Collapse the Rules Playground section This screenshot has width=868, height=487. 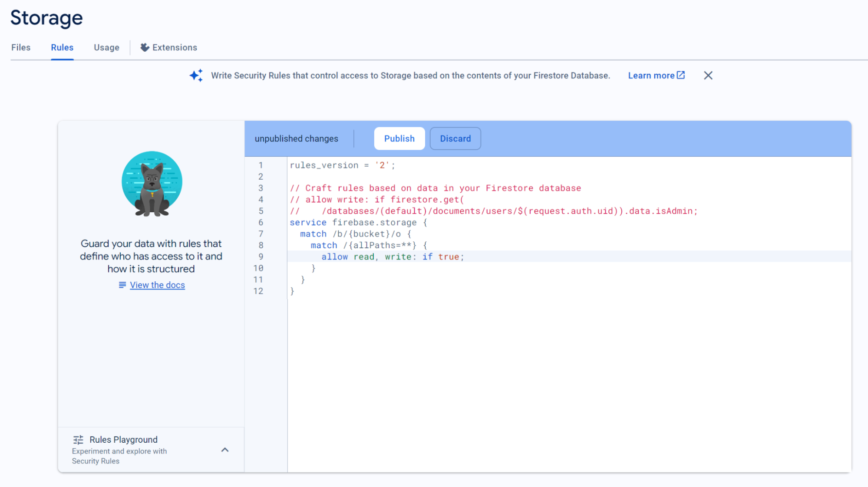click(x=225, y=450)
